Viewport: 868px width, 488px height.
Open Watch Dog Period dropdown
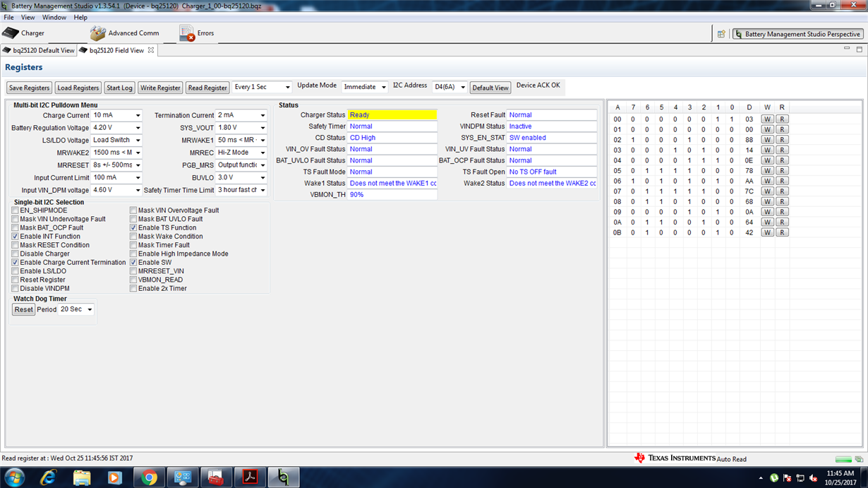pos(77,309)
